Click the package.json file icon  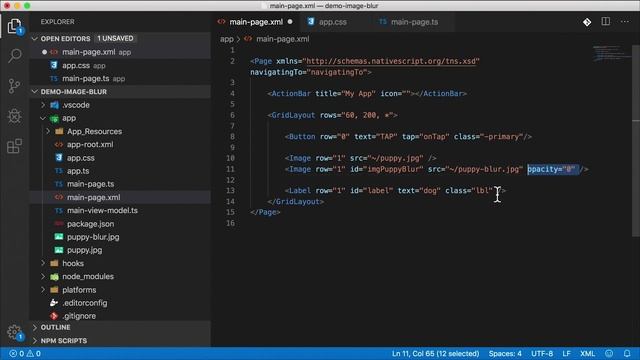click(x=59, y=224)
